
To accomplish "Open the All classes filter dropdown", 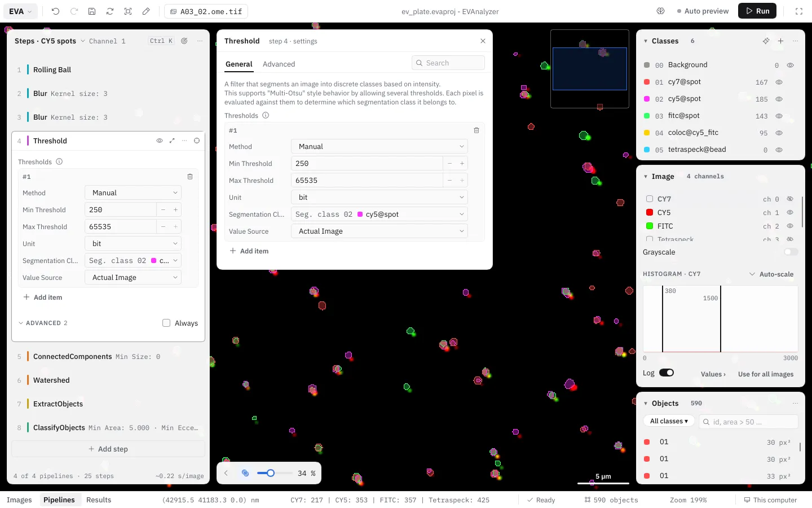I will (669, 421).
